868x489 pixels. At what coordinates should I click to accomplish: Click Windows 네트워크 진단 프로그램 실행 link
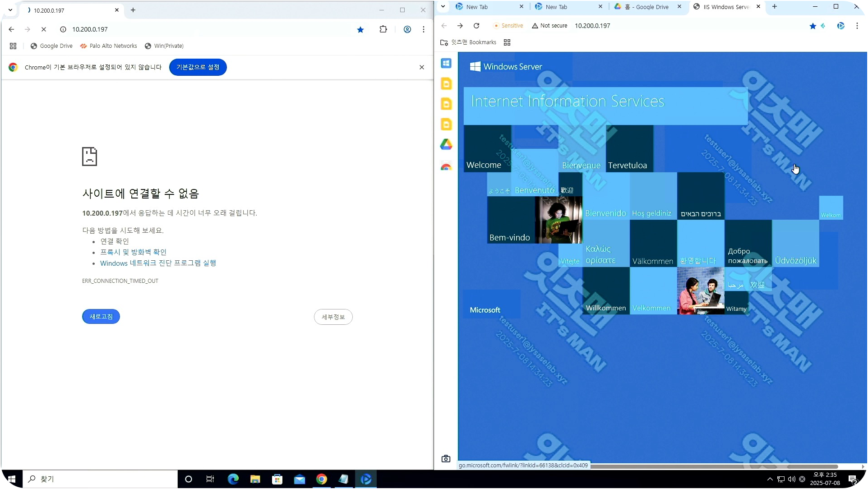[x=158, y=263]
